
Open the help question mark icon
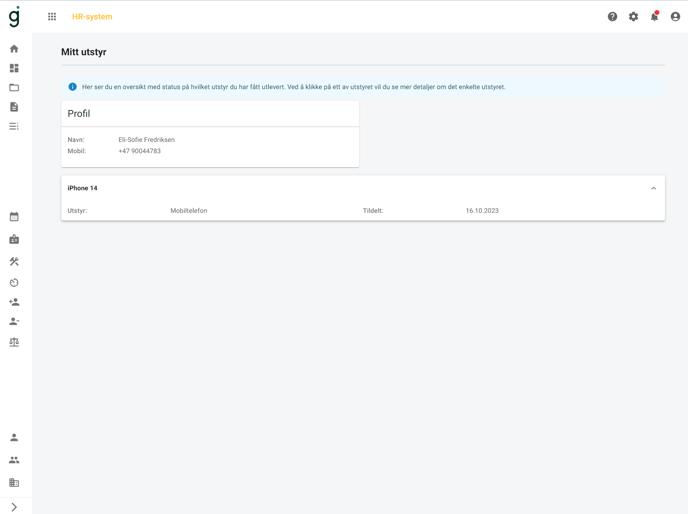[612, 17]
